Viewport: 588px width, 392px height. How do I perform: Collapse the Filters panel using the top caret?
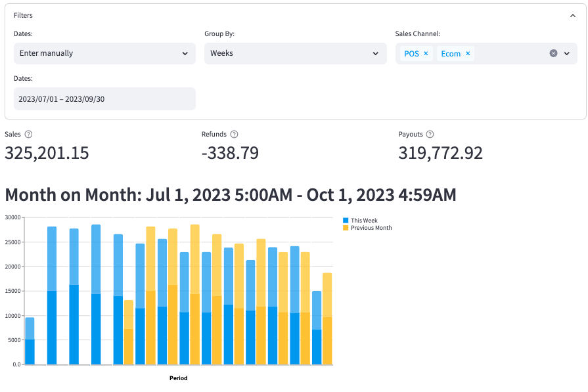[572, 14]
